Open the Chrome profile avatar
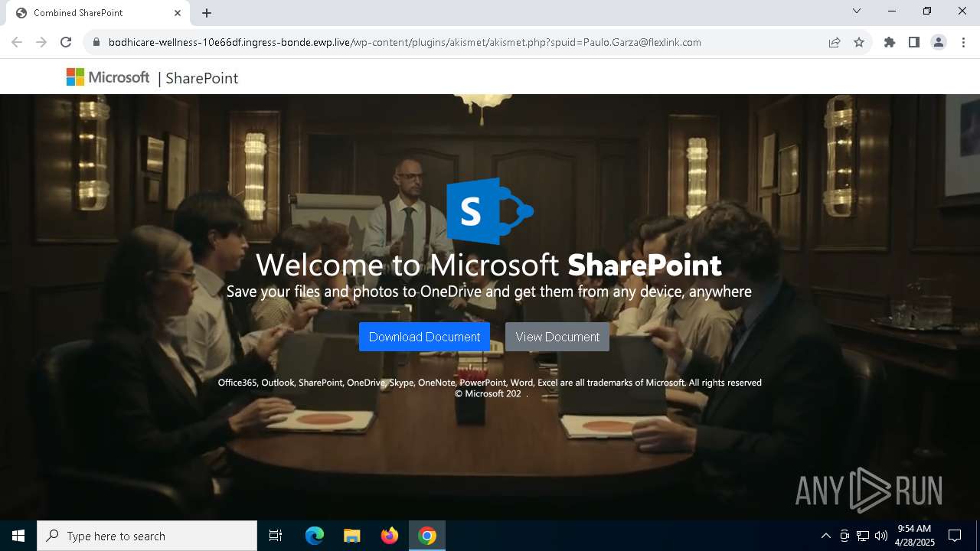980x551 pixels. click(939, 42)
